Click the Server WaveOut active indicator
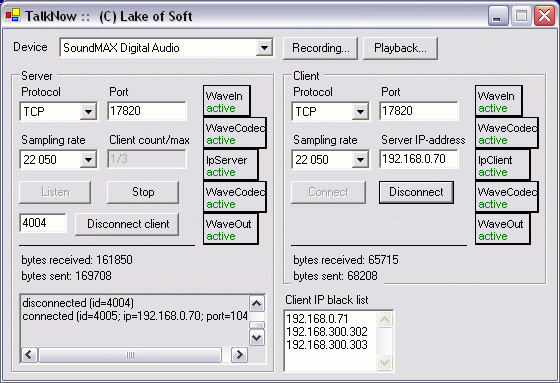Image resolution: width=560 pixels, height=383 pixels. [x=230, y=229]
